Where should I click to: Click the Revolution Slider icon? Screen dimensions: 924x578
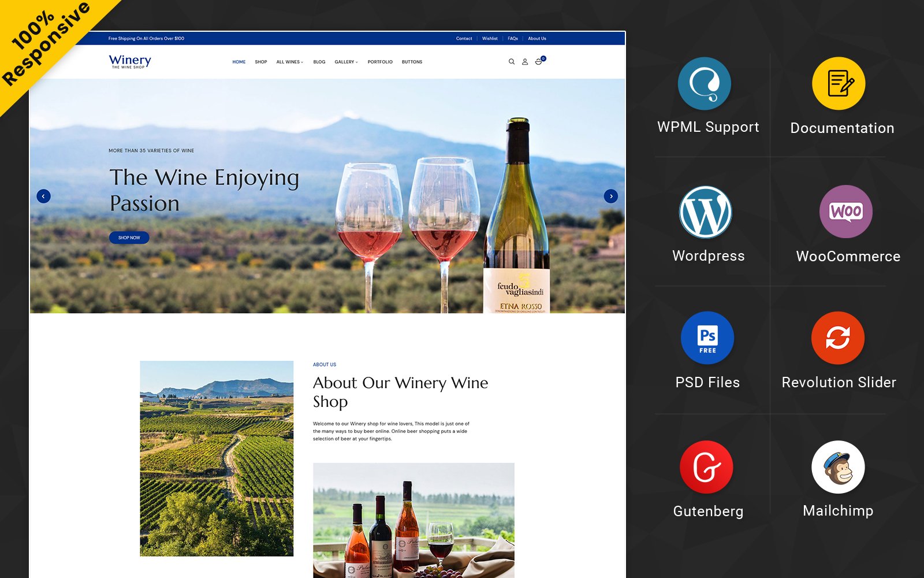pos(838,338)
